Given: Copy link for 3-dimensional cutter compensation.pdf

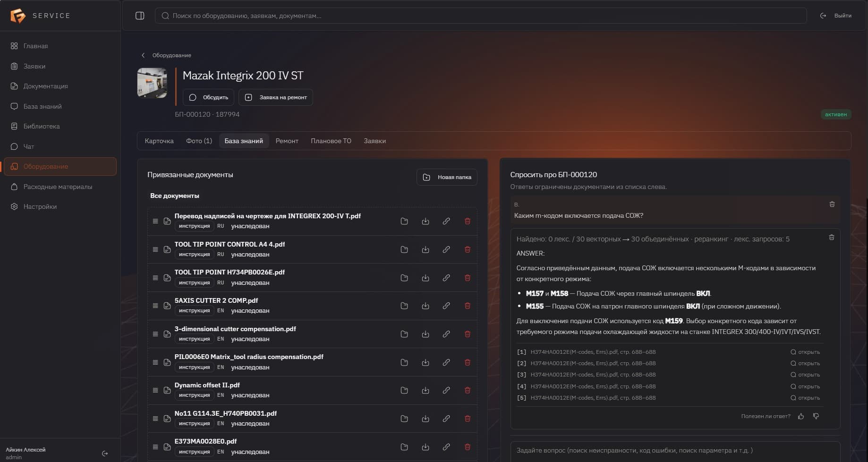Looking at the screenshot, I should 446,334.
